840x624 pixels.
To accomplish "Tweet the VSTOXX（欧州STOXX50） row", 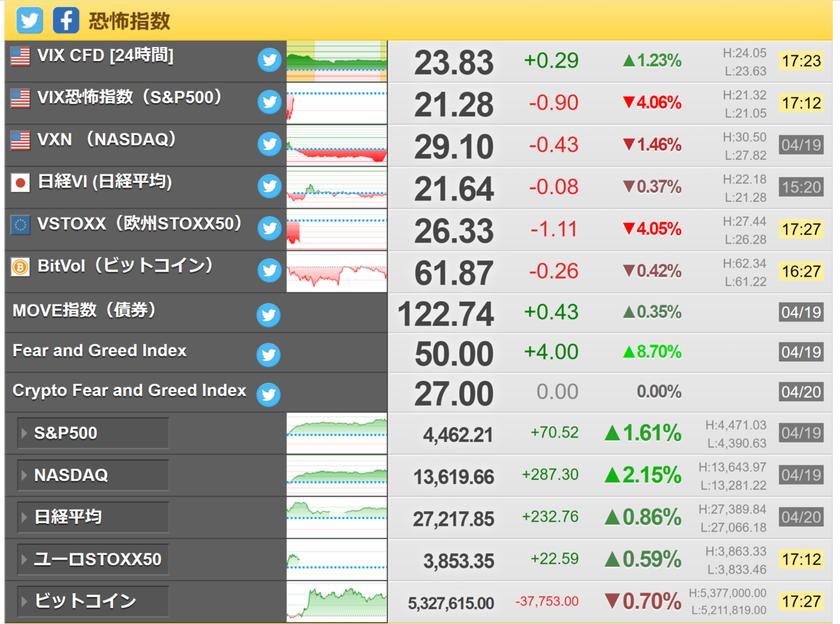I will [x=269, y=228].
